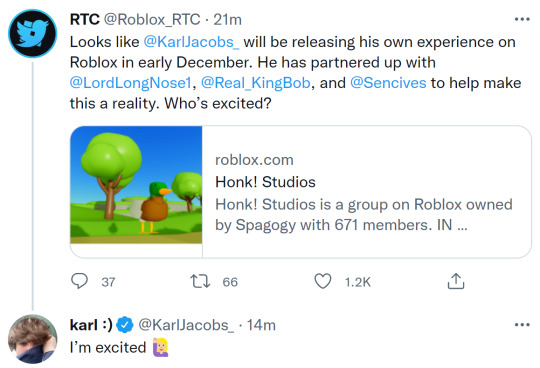The image size is (540, 368).
Task: Click the raising hand emoji in karl's reply
Action: [160, 347]
